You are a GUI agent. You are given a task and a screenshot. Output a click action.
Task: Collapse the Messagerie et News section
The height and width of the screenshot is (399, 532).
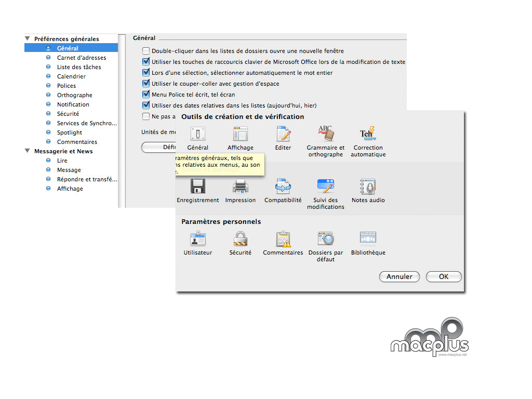click(x=28, y=151)
